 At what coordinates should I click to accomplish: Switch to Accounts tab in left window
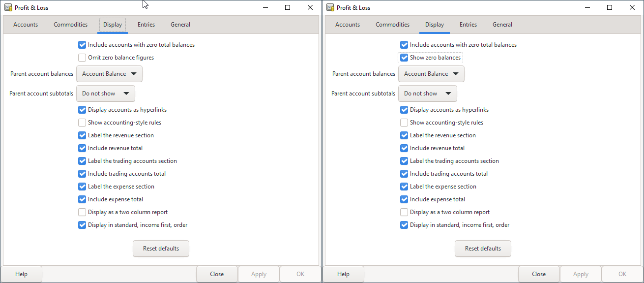pyautogui.click(x=26, y=25)
